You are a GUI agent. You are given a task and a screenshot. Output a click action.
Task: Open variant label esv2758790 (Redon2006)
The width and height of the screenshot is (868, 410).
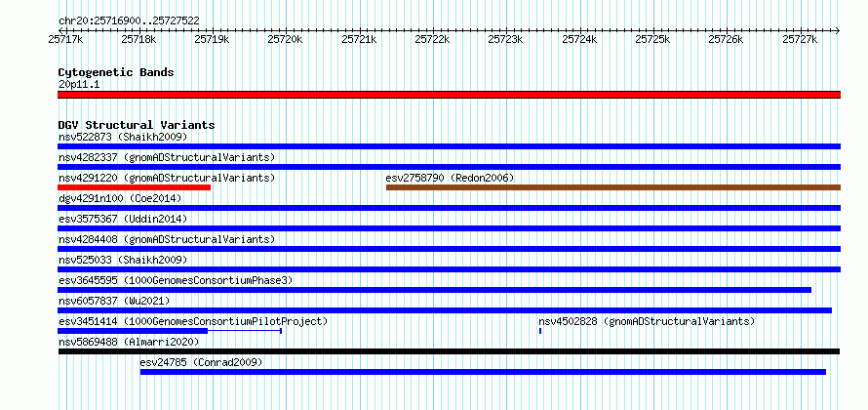(x=450, y=178)
